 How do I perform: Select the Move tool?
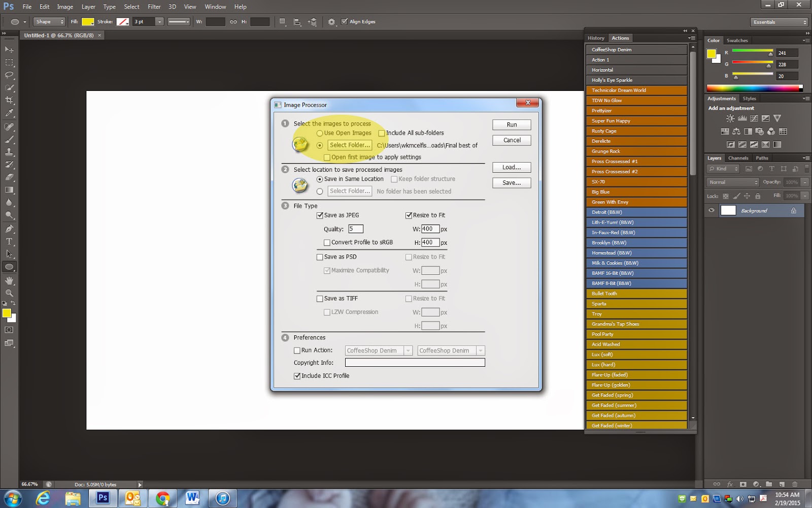pyautogui.click(x=9, y=49)
